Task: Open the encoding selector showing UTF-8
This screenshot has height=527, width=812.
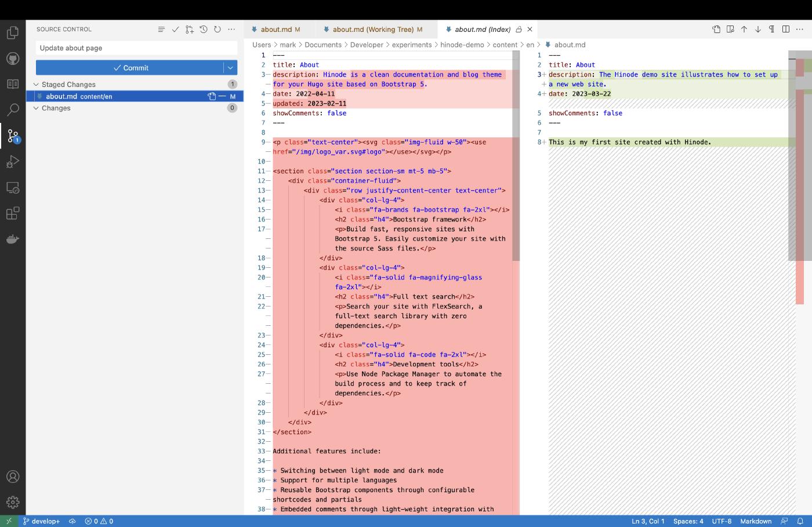Action: [722, 521]
